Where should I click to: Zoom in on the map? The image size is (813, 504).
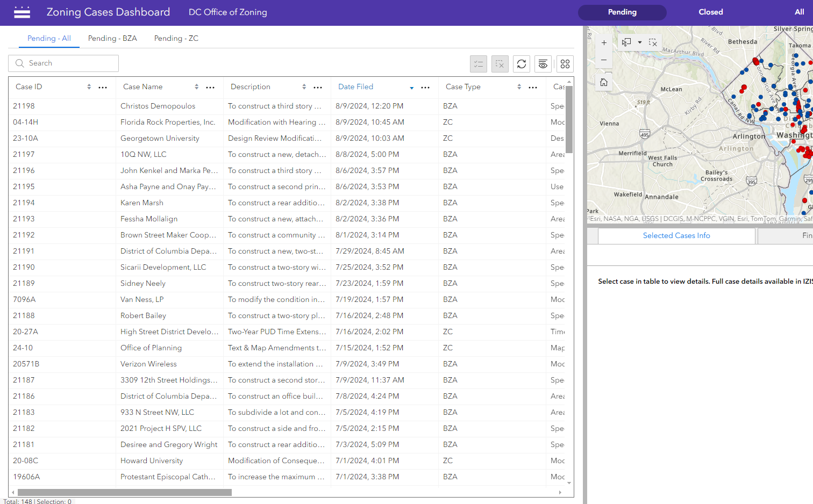click(x=604, y=43)
